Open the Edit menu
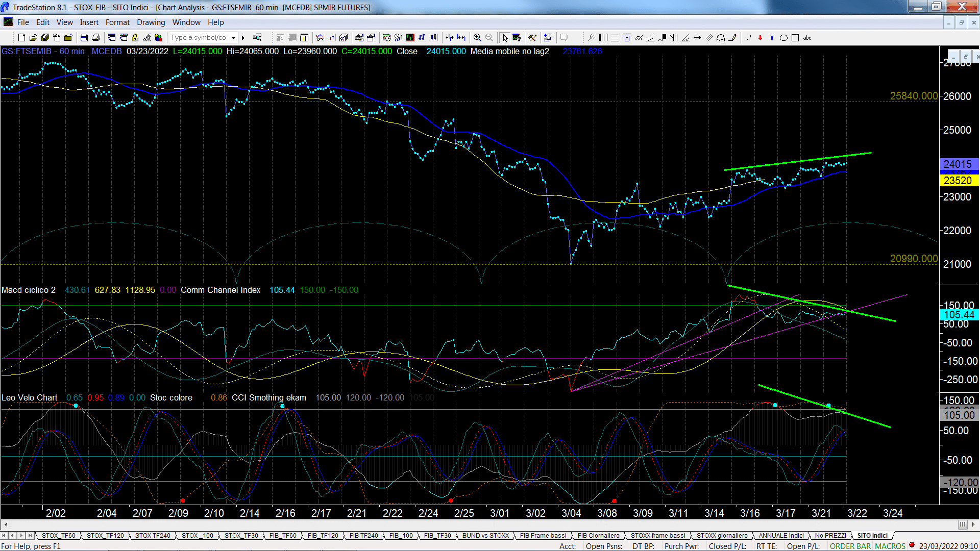The image size is (980, 551). click(x=43, y=22)
